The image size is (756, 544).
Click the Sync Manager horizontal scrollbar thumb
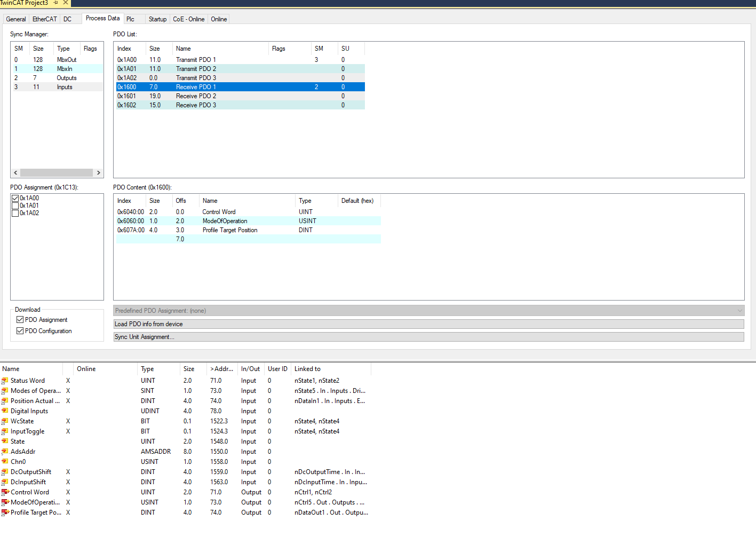tap(56, 173)
